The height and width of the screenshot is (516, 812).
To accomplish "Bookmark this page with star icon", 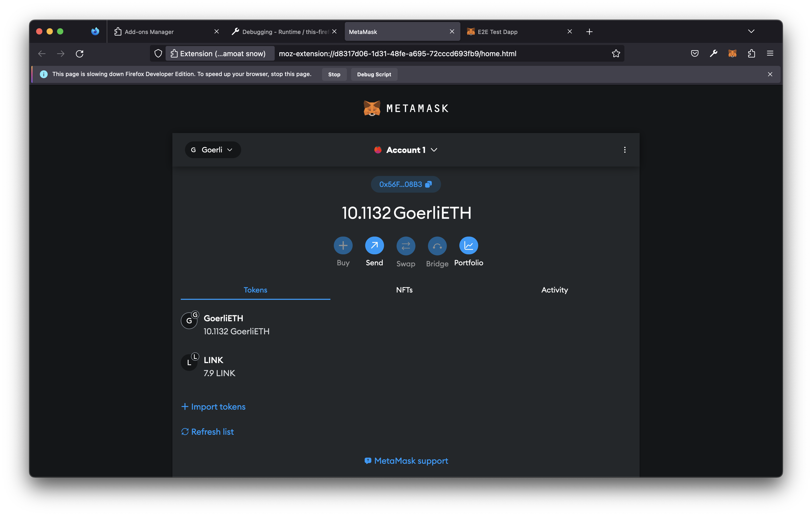I will 616,53.
